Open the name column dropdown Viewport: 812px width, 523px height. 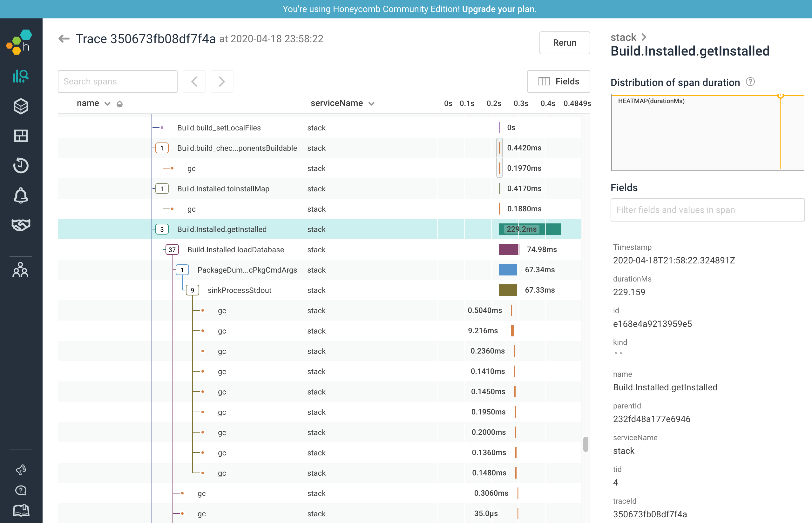107,103
